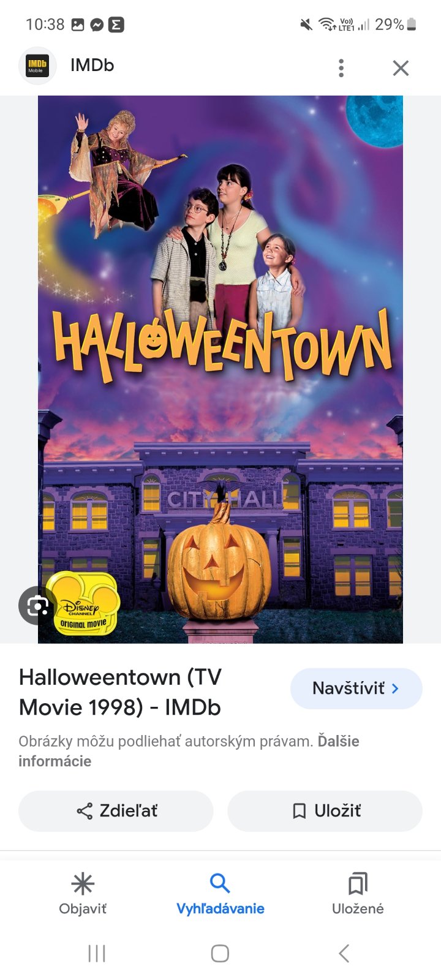The width and height of the screenshot is (441, 980).
Task: Open the three-dot overflow menu
Action: point(341,67)
